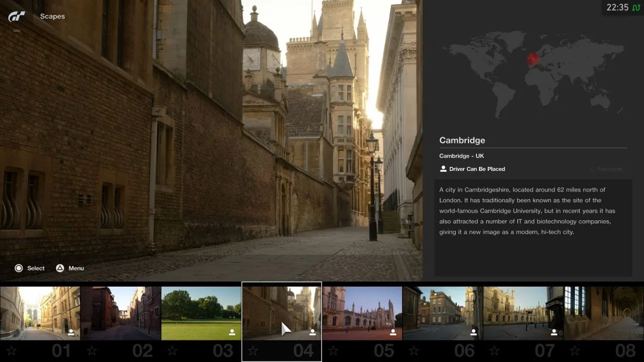Click the network status icon beside clock
The image size is (644, 362).
pyautogui.click(x=636, y=8)
